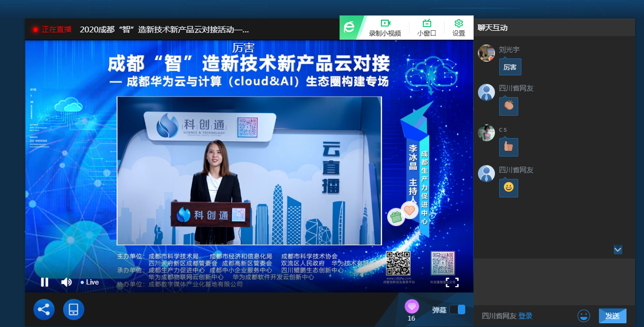Viewport: 644px width, 327px height.
Task: Open the emoji picker in chat
Action: click(x=584, y=316)
